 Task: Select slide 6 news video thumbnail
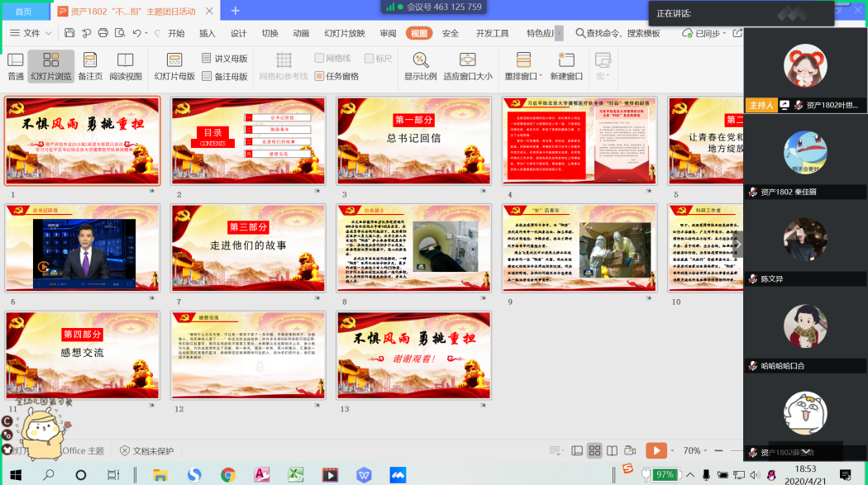(x=83, y=248)
